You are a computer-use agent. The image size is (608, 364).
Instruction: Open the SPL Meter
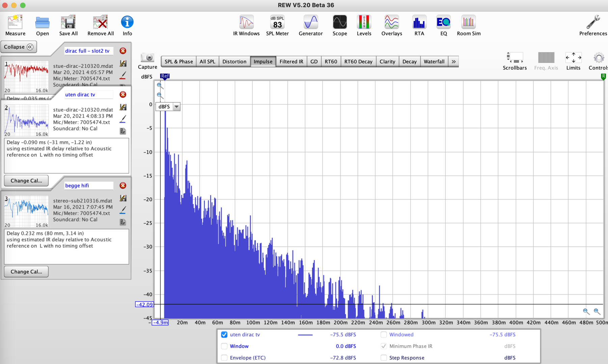point(277,25)
